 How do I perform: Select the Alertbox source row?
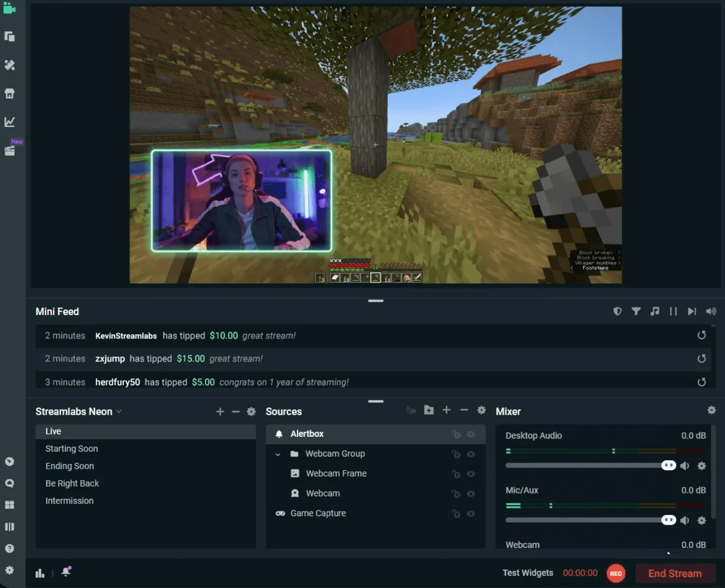376,434
